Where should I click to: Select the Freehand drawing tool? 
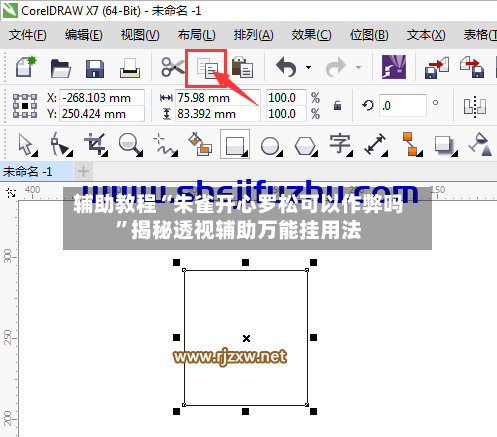tap(165, 145)
